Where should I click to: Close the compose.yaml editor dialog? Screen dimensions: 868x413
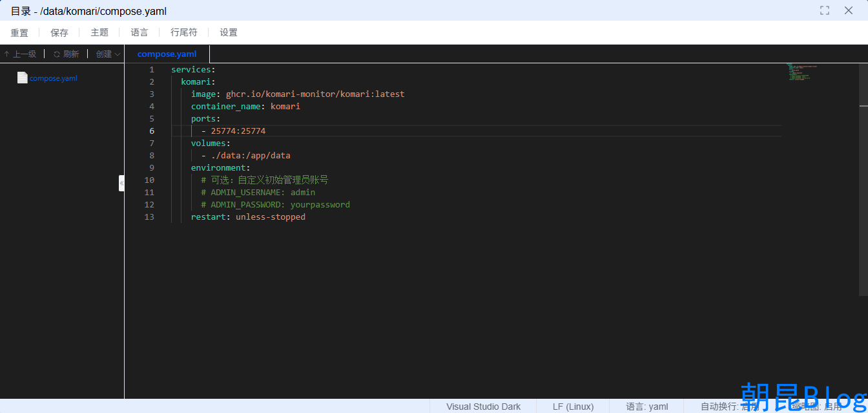coord(849,10)
